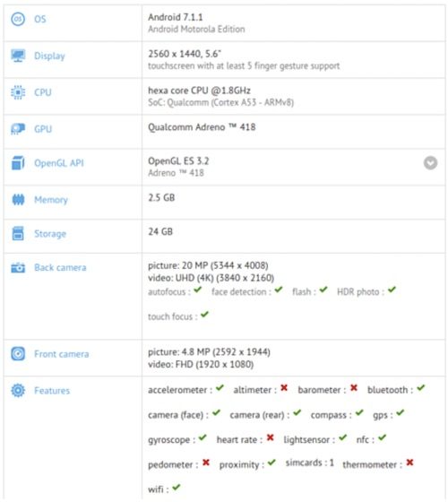The width and height of the screenshot is (448, 502).
Task: Click the Memory chip icon
Action: tap(18, 200)
